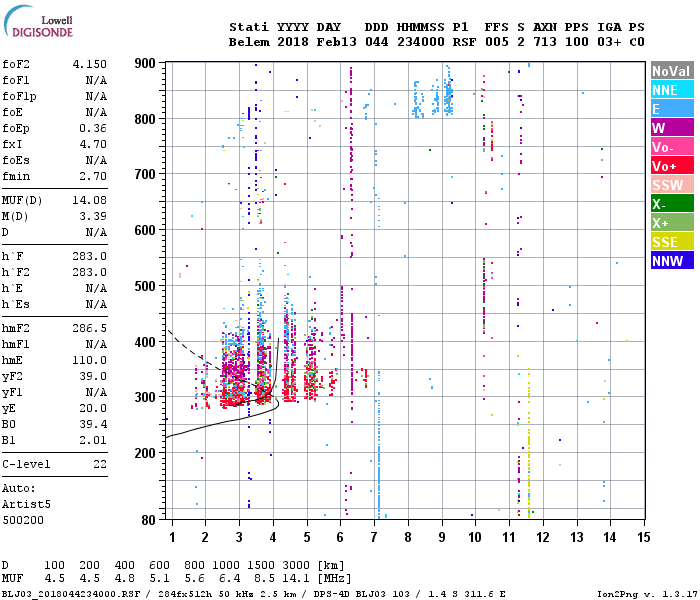Click the time 234000 in header
This screenshot has width=700, height=600.
421,42
